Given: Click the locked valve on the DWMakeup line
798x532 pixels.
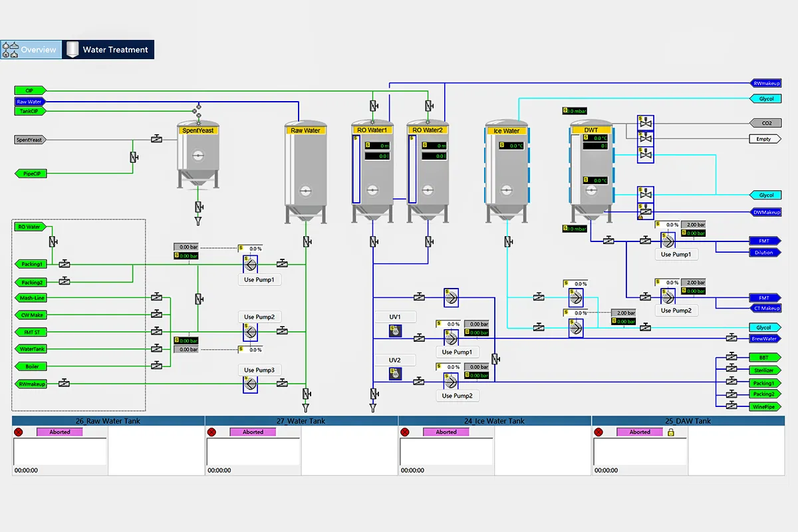Looking at the screenshot, I should click(644, 212).
